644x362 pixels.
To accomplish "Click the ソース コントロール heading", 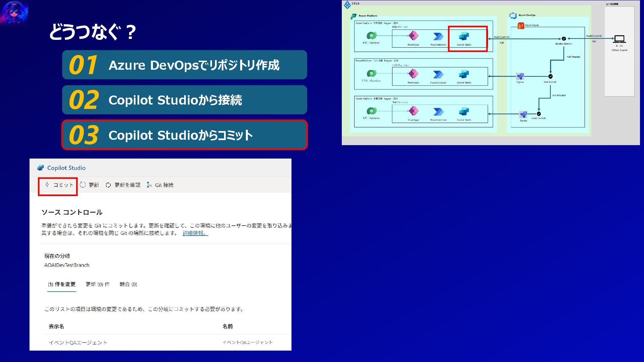I will click(72, 212).
